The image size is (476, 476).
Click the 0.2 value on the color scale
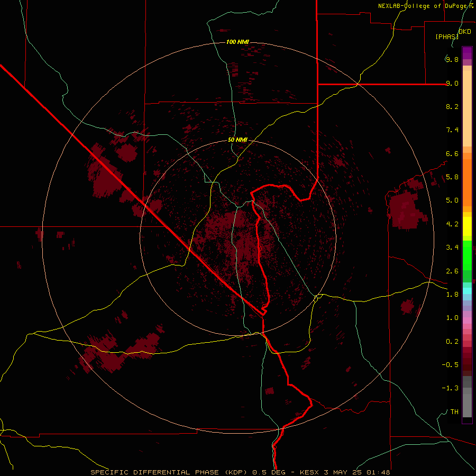(x=452, y=342)
